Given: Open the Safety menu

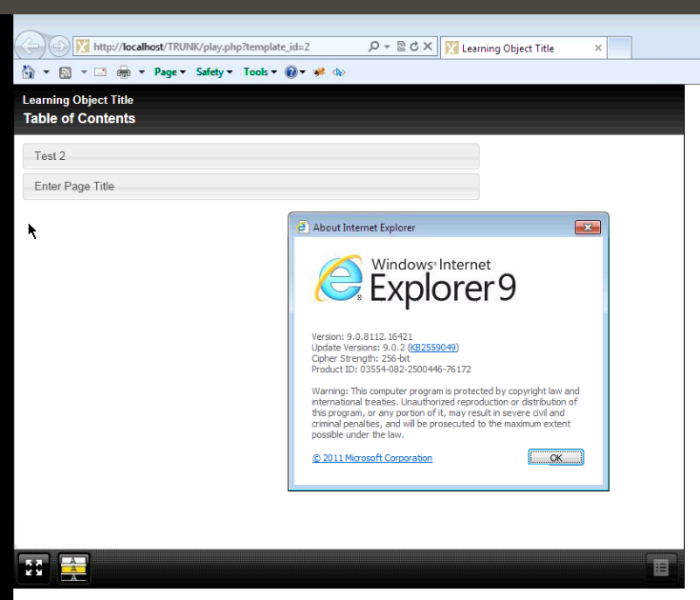Looking at the screenshot, I should pyautogui.click(x=214, y=71).
